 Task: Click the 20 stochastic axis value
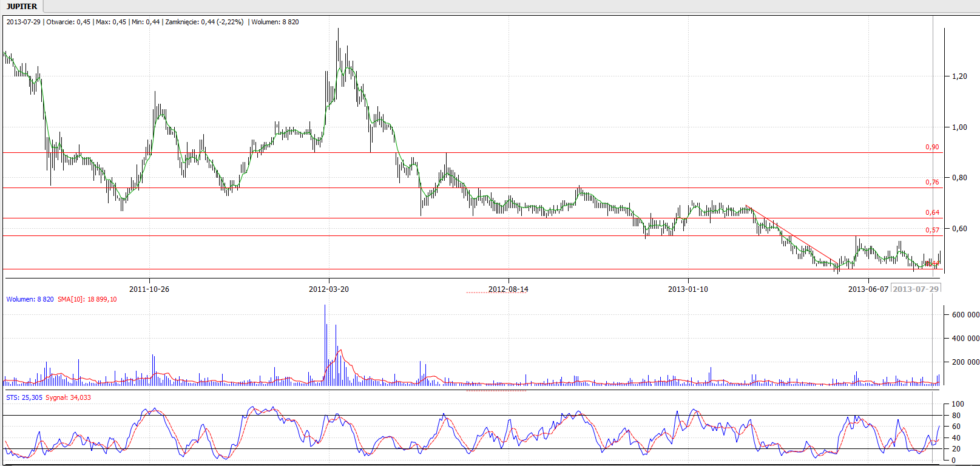click(956, 449)
